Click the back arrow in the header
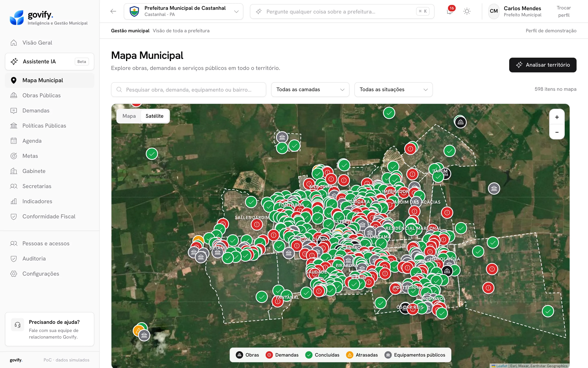 [x=113, y=11]
